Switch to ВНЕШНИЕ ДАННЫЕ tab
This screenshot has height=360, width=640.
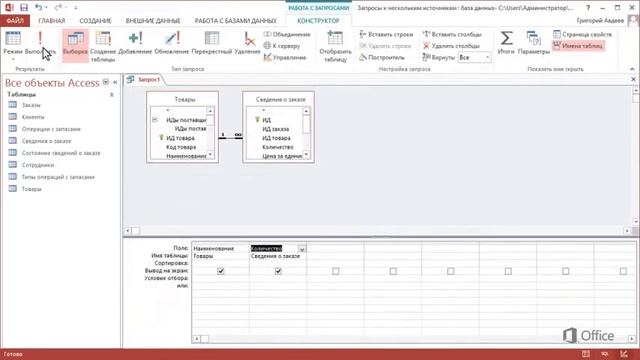153,20
